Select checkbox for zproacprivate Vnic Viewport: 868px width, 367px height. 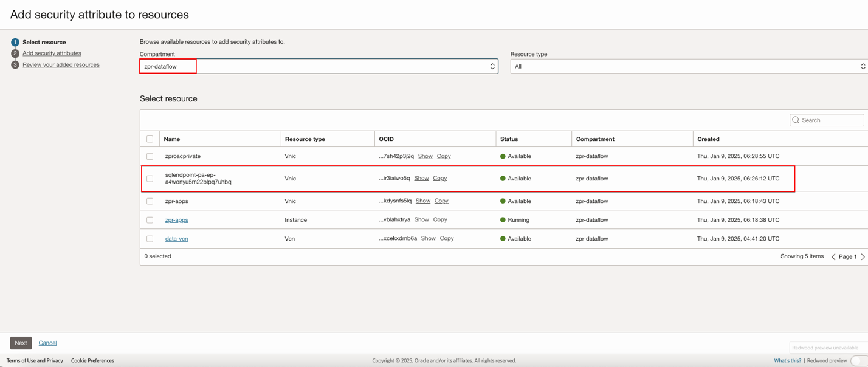coord(150,156)
